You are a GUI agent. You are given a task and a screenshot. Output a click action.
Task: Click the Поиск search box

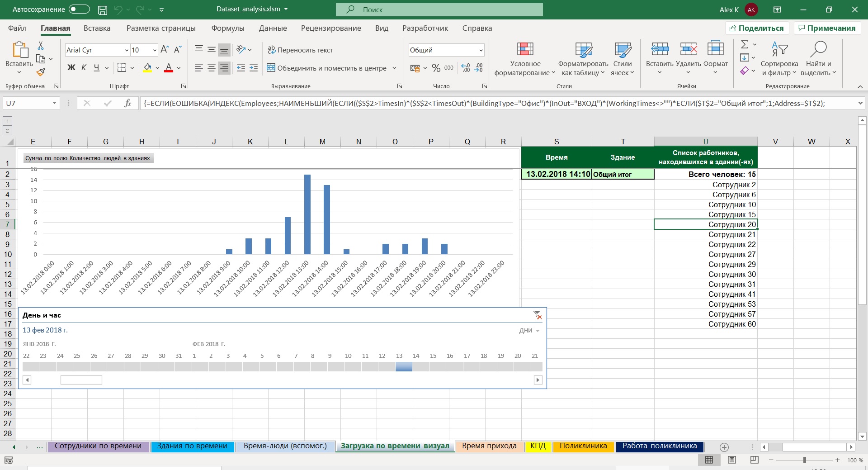[x=439, y=9]
